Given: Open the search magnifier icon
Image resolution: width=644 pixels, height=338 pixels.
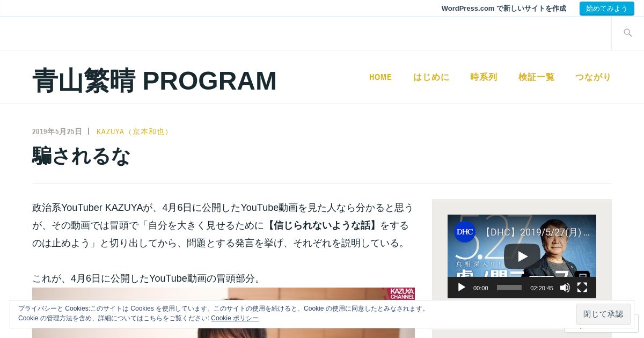Looking at the screenshot, I should [627, 33].
